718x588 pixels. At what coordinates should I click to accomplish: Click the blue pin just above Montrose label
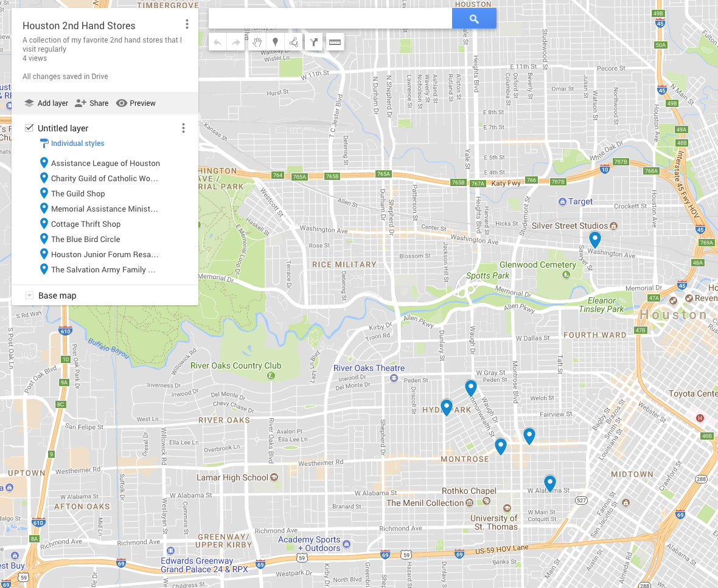click(501, 446)
